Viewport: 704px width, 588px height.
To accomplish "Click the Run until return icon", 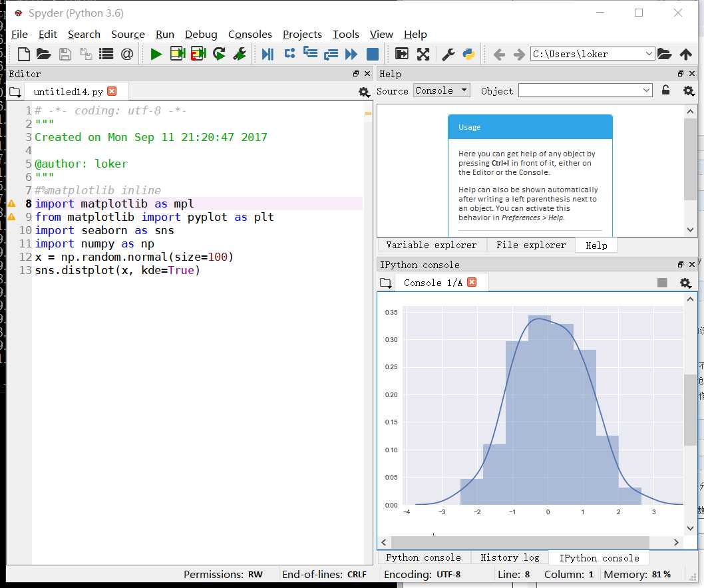I will coord(331,55).
